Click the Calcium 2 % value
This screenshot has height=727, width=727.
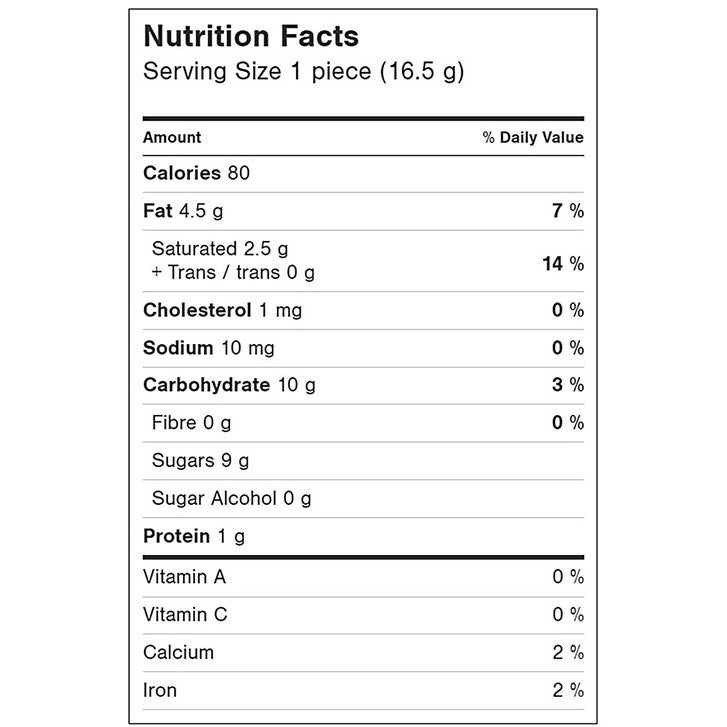click(x=568, y=653)
